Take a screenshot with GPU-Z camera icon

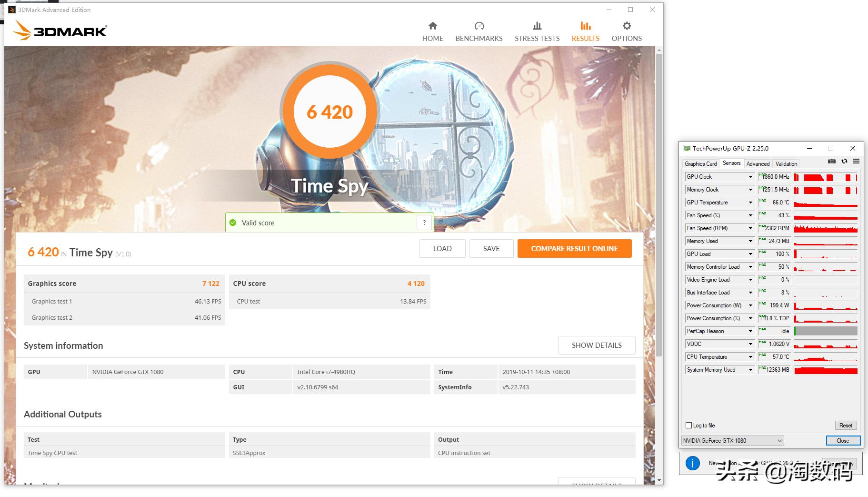click(x=831, y=162)
